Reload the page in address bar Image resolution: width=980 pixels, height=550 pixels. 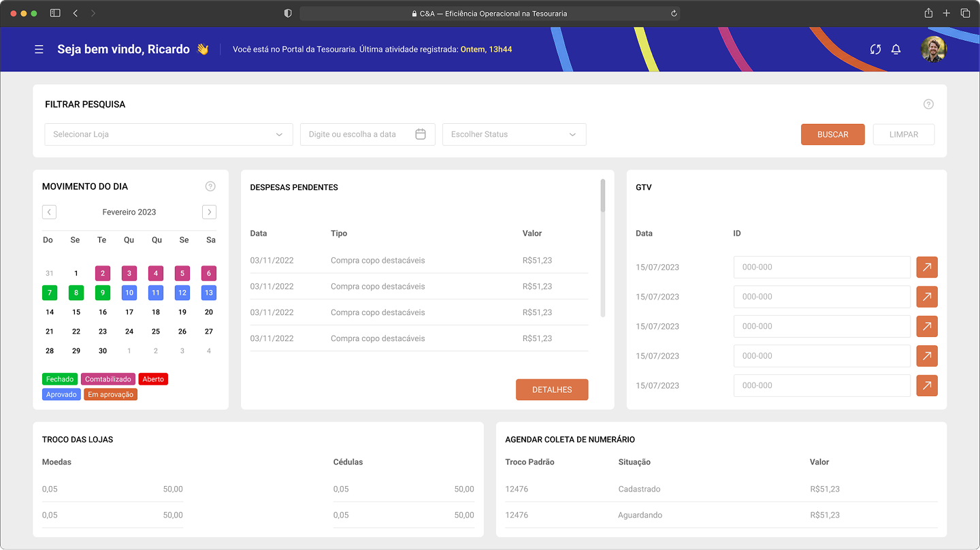click(x=674, y=13)
